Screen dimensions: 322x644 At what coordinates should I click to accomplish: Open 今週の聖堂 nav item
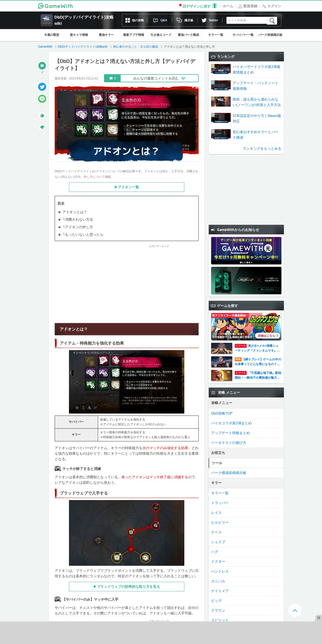(52, 35)
